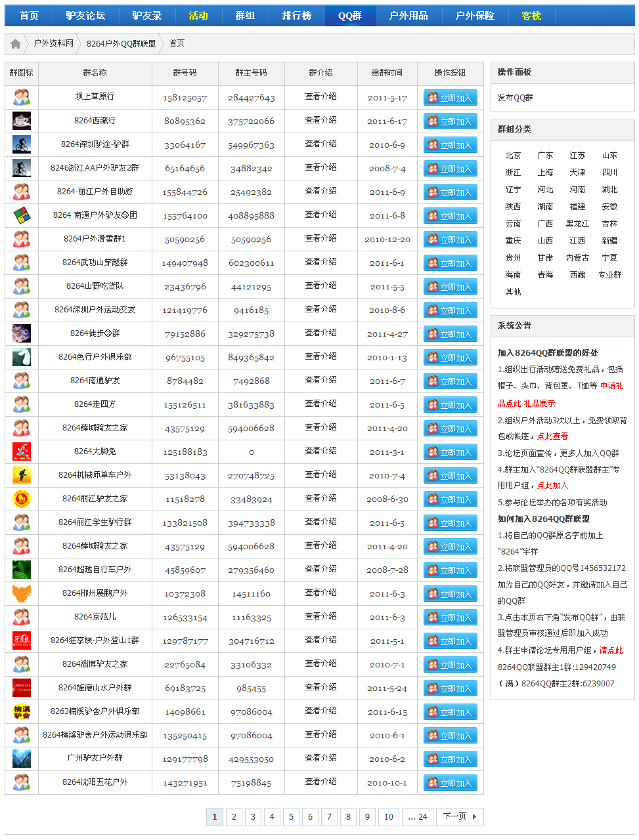
Task: Filter groups by 四川 region
Action: point(609,173)
